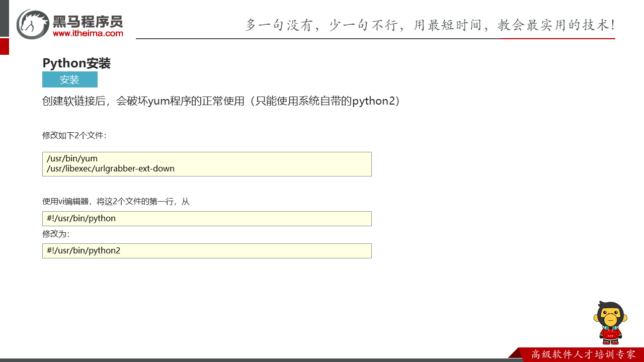Click inside the #!/usr/bin/python code box
The image size is (644, 362).
tap(207, 219)
